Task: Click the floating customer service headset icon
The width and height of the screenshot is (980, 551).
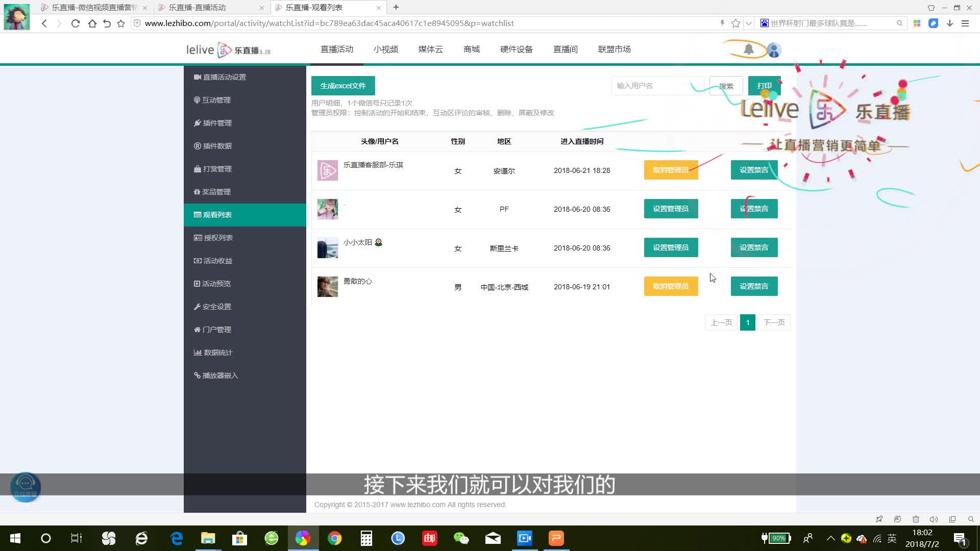Action: pos(25,486)
